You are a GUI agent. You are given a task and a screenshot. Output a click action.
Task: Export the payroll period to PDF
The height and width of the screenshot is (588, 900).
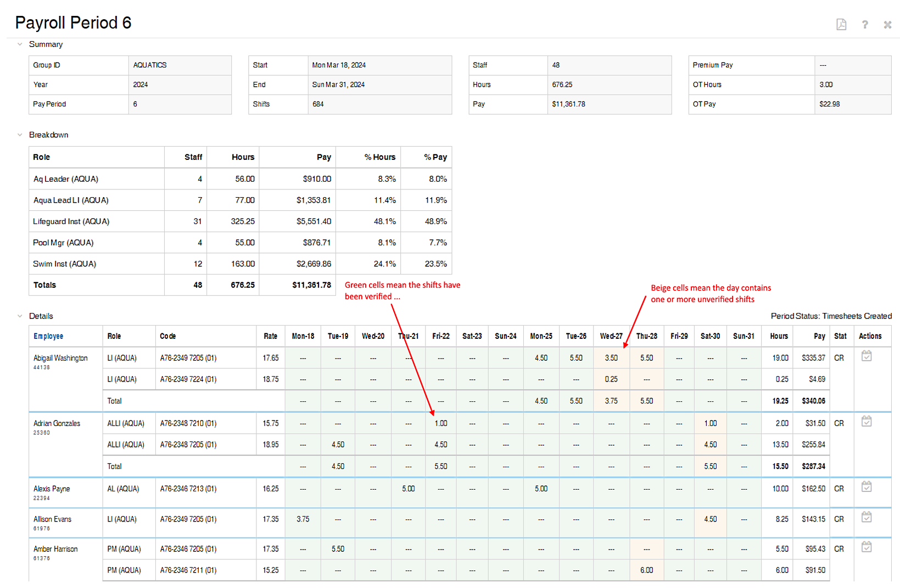tap(841, 24)
